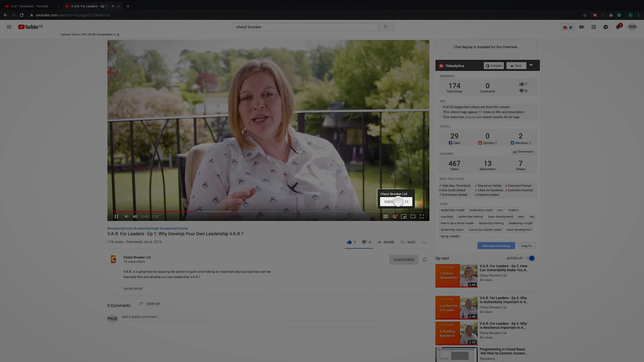Open the YouTube Messages chat icon
This screenshot has width=644, height=362.
pos(605,27)
